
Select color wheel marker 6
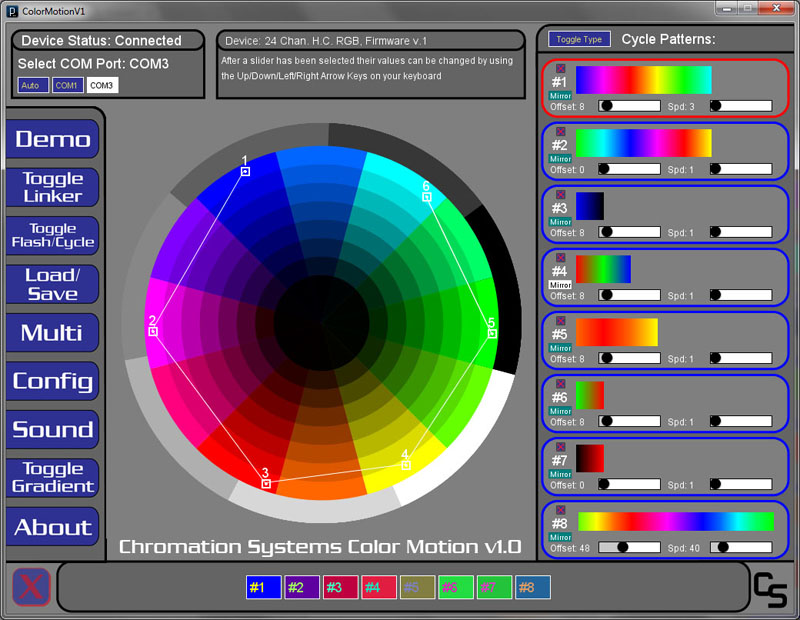click(x=427, y=197)
